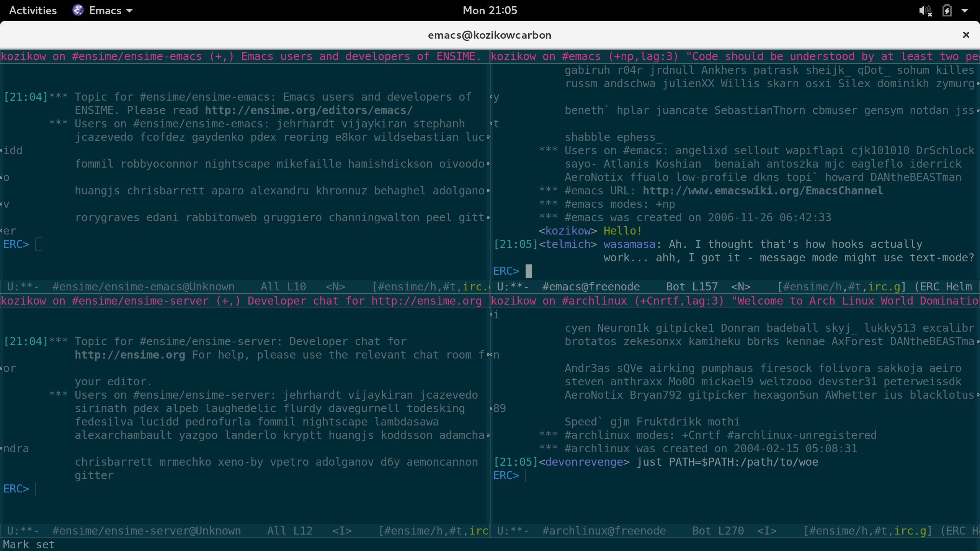Open the ensime.org/editors/emacs link
Viewport: 980px width, 551px height.
click(x=309, y=110)
